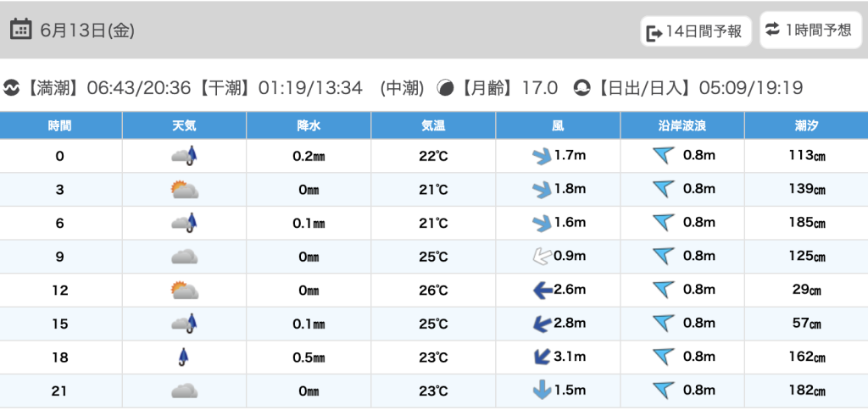This screenshot has height=410, width=868.
Task: Click the sunrise icon beside 日出/日入
Action: click(x=582, y=88)
